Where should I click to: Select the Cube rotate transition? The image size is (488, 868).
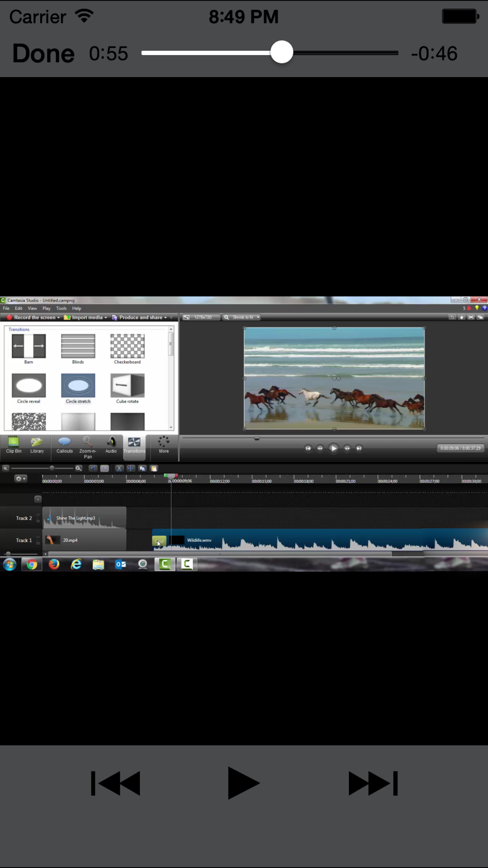tap(127, 385)
